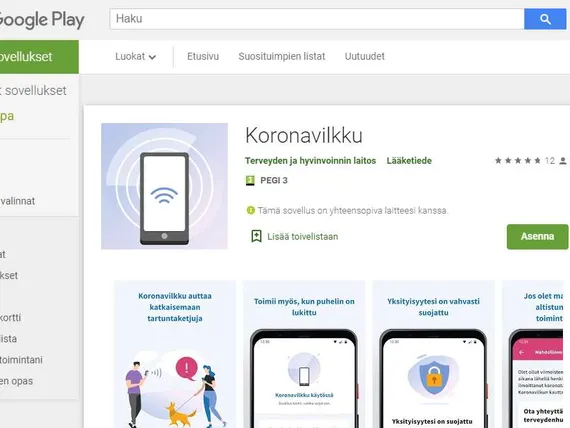Open the Uutuudet tab
The height and width of the screenshot is (428, 570).
pyautogui.click(x=365, y=56)
